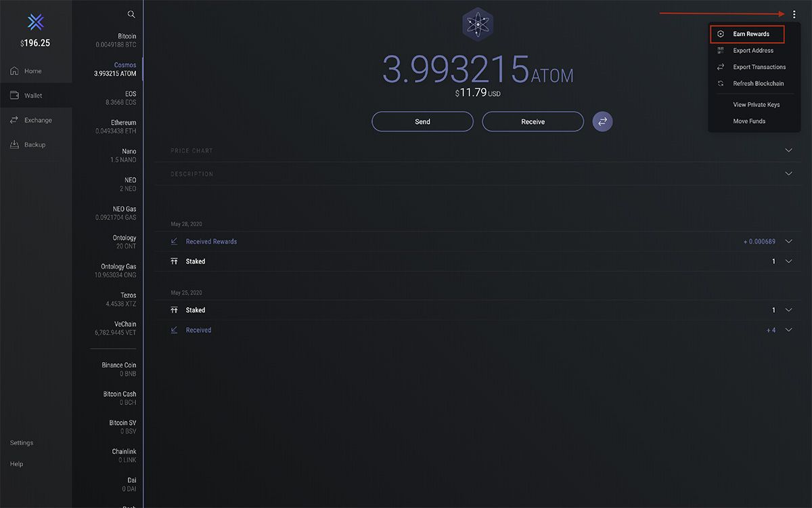The width and height of the screenshot is (812, 508).
Task: Open the Backup section
Action: [36, 144]
